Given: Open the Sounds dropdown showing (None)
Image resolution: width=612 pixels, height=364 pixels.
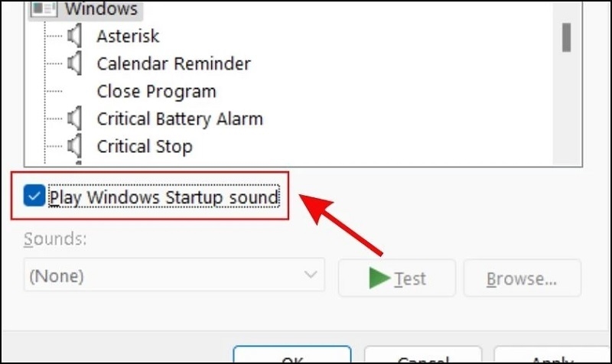Looking at the screenshot, I should 174,276.
